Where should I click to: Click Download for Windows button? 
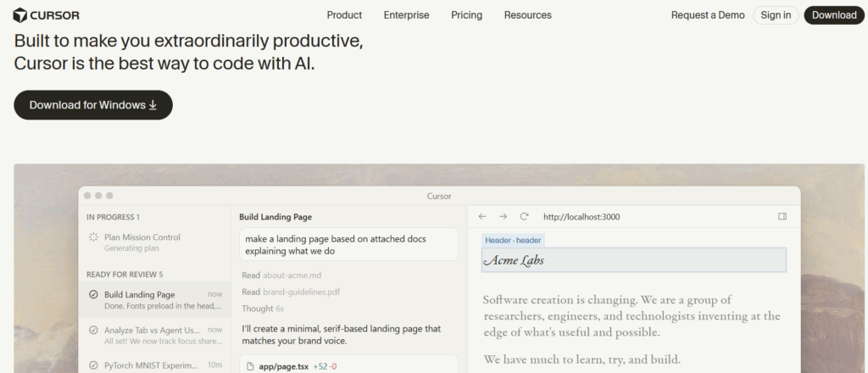[x=93, y=105]
